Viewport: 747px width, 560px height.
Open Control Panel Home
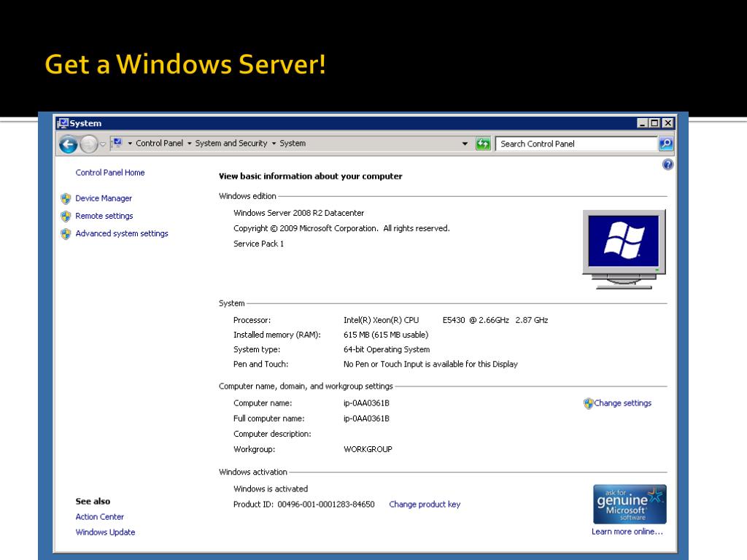(x=110, y=172)
